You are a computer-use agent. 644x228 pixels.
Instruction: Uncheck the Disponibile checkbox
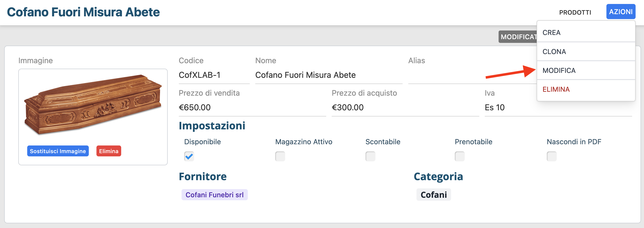click(x=189, y=156)
